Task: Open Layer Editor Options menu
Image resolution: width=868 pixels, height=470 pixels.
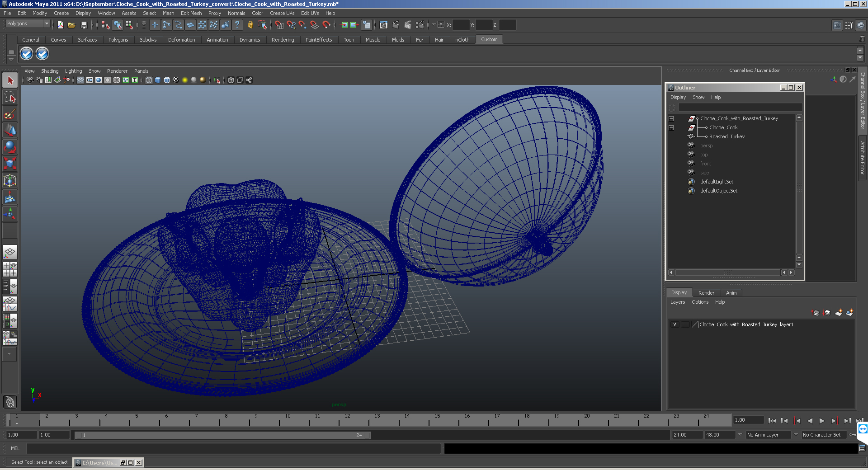Action: pos(700,302)
